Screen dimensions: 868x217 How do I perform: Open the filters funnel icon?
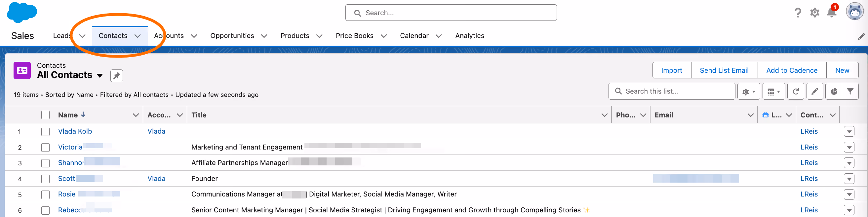pos(850,91)
